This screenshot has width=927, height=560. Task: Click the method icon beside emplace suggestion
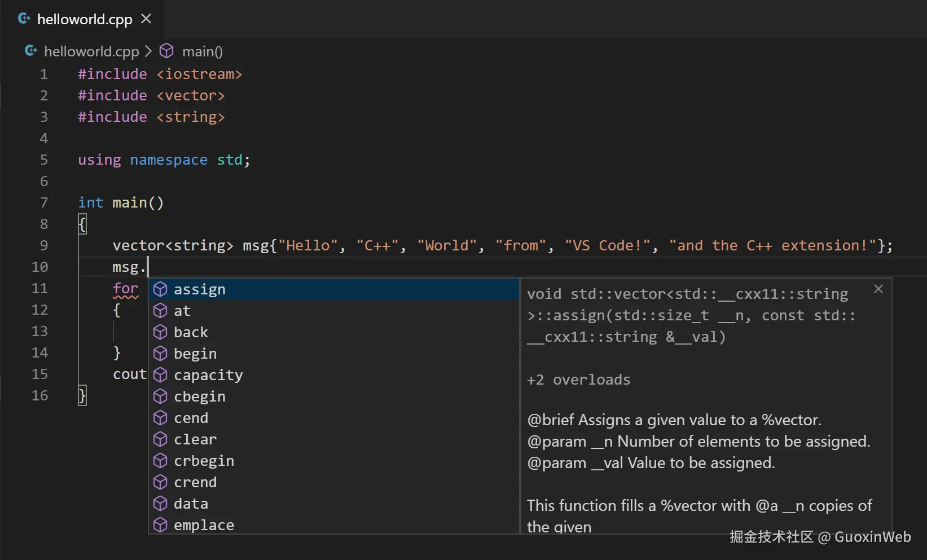pos(161,525)
